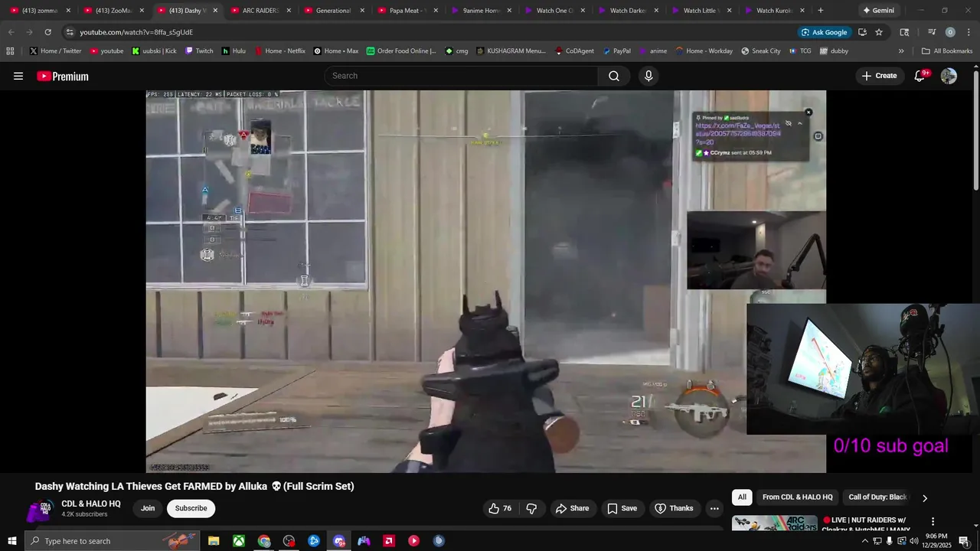Start voice search with the microphone icon
The image size is (980, 551).
coord(648,76)
